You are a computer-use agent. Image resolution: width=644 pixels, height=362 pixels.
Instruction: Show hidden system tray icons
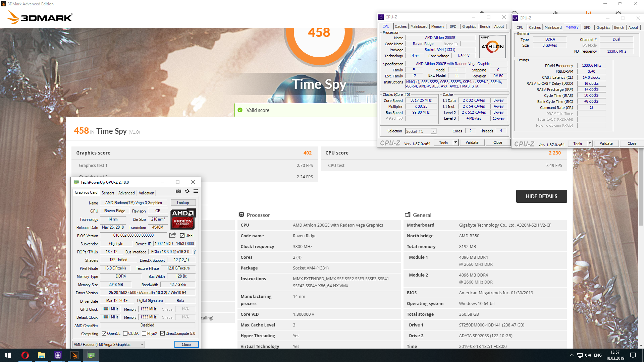(572, 355)
